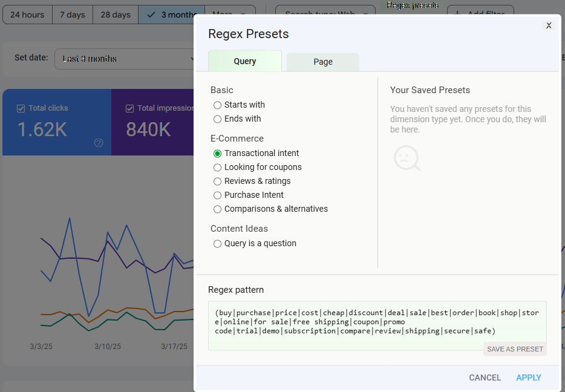This screenshot has height=392, width=565.
Task: Apply the selected regex pattern
Action: coord(529,377)
